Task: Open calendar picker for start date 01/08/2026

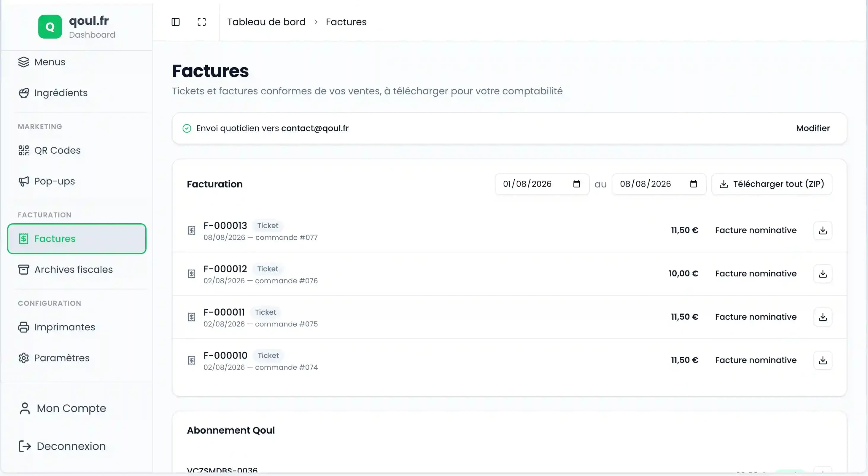Action: coord(576,184)
